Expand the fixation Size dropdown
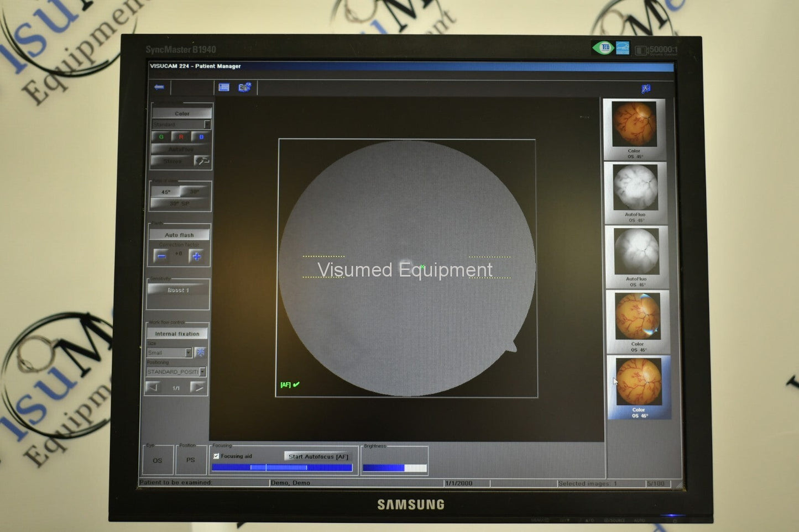The width and height of the screenshot is (799, 532). [188, 352]
